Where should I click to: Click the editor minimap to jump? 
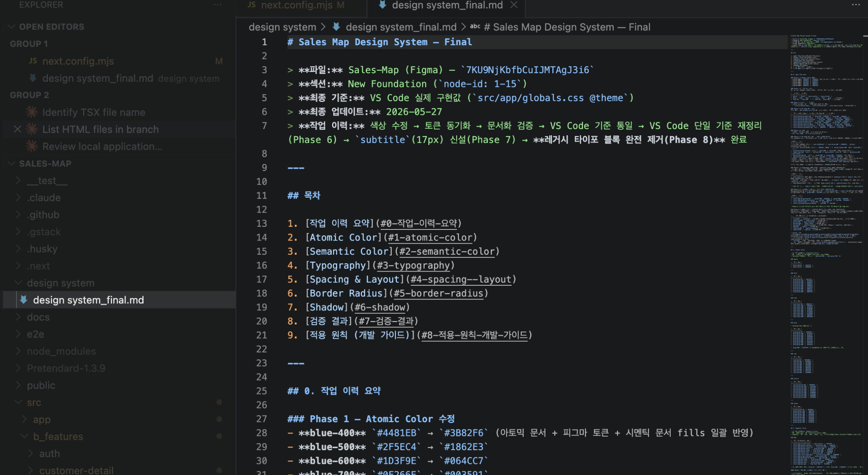(x=827, y=255)
